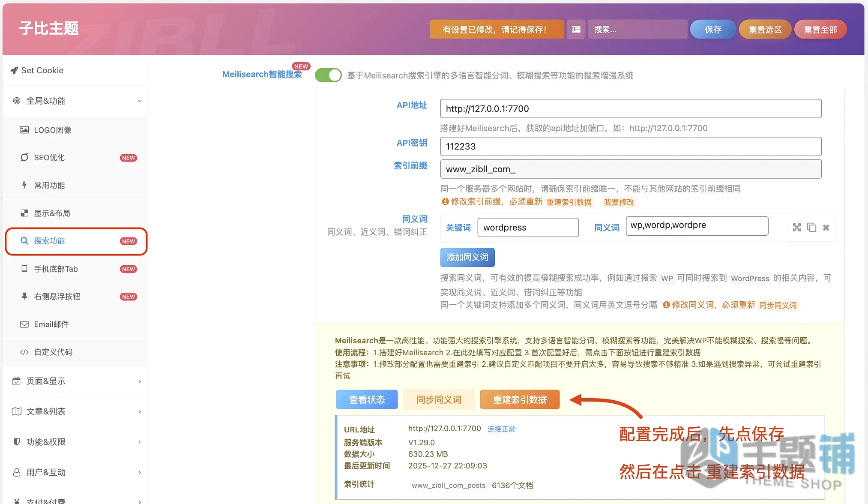Click the 用户&互动 user icon
Screen dimensions: 868x504
[16, 472]
